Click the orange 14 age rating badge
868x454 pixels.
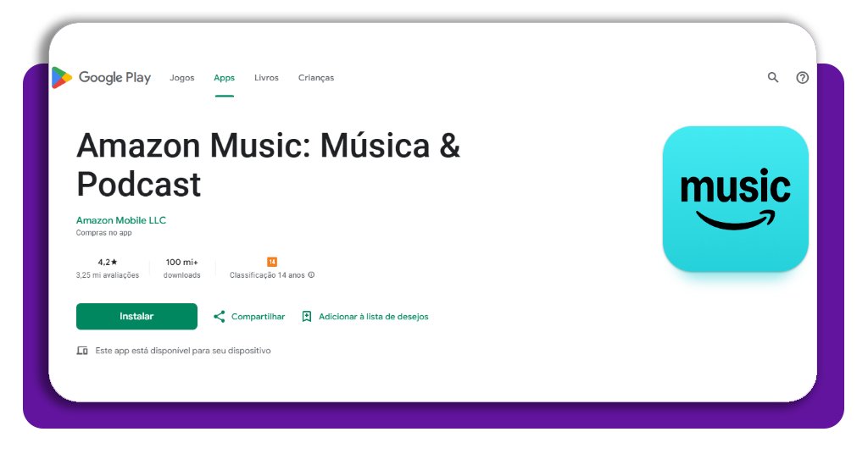(x=272, y=262)
